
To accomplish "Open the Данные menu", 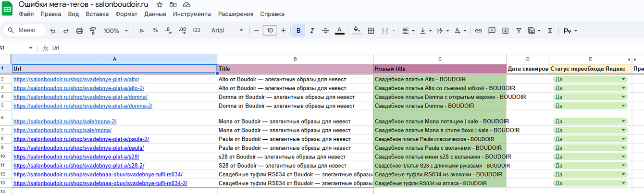I will pos(155,14).
